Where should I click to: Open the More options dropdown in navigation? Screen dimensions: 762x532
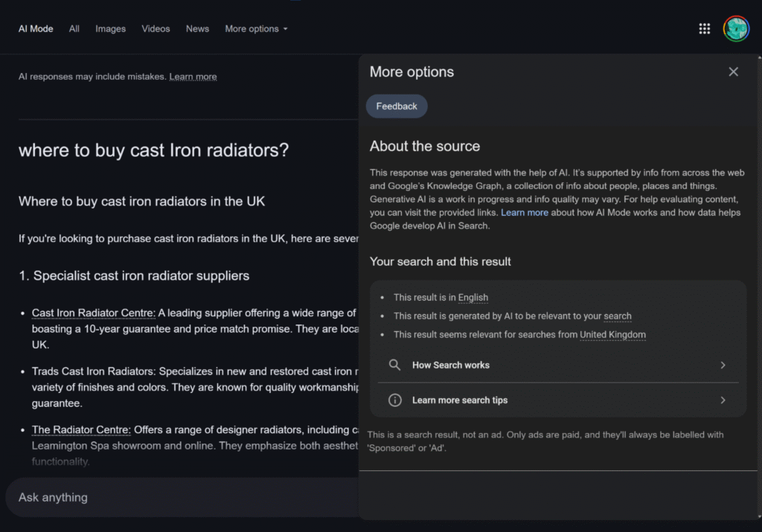256,29
